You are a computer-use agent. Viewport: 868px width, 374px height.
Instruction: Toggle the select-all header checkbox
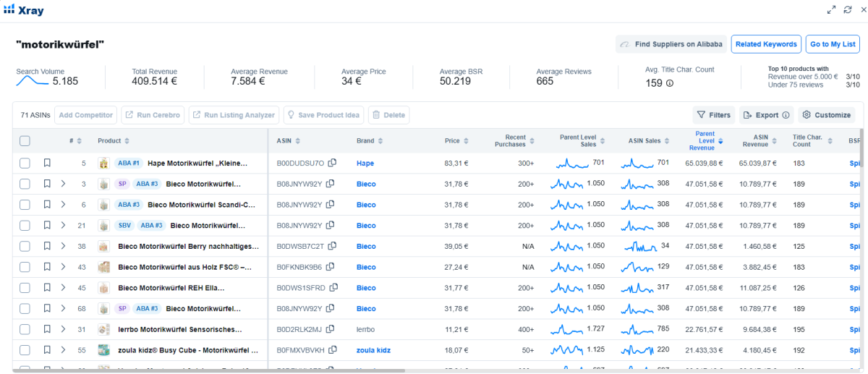(25, 141)
